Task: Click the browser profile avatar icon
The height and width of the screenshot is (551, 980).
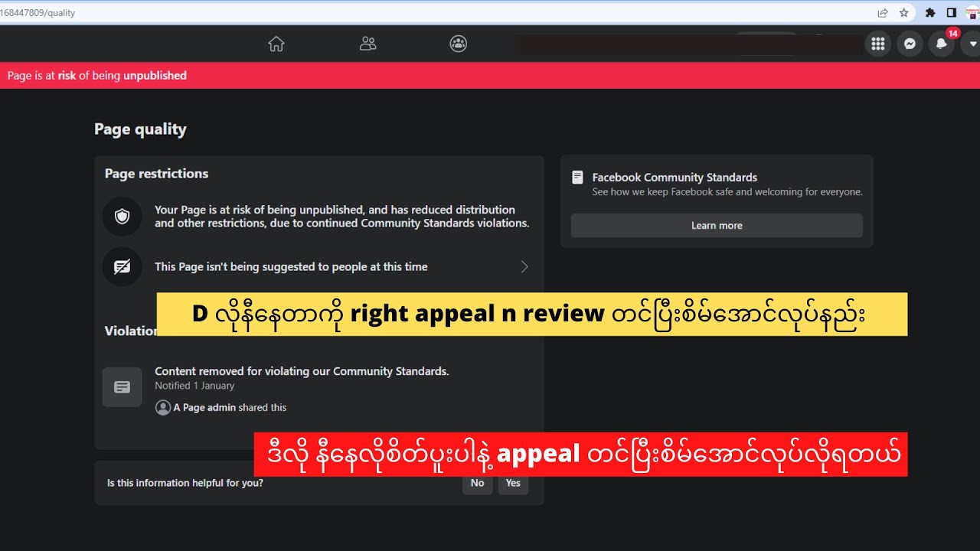Action: pyautogui.click(x=973, y=12)
